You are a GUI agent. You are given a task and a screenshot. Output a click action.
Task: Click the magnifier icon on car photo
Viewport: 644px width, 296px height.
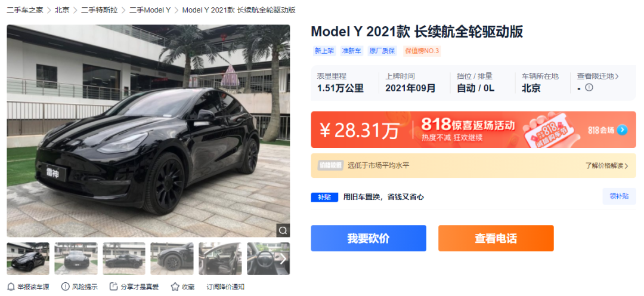click(282, 230)
